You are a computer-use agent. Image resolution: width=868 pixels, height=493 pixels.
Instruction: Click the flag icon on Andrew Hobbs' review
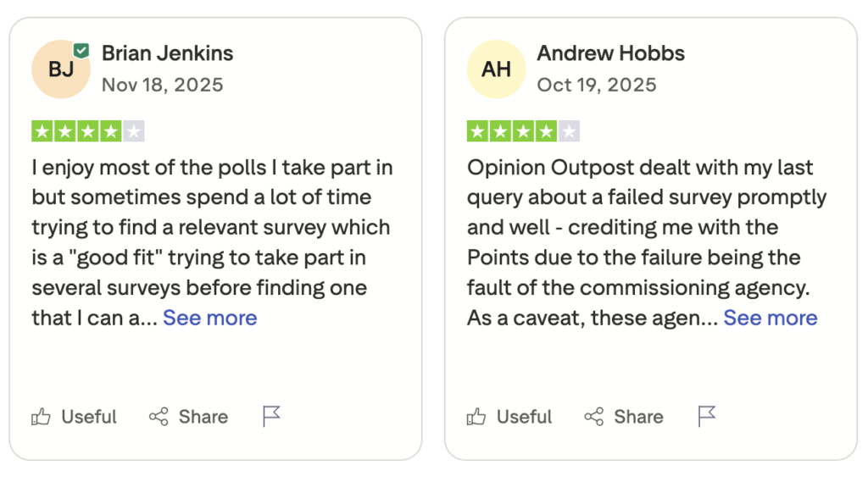pos(705,416)
